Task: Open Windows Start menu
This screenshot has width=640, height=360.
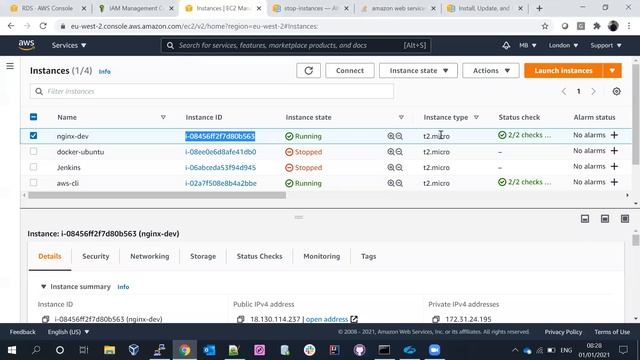Action: click(12, 350)
